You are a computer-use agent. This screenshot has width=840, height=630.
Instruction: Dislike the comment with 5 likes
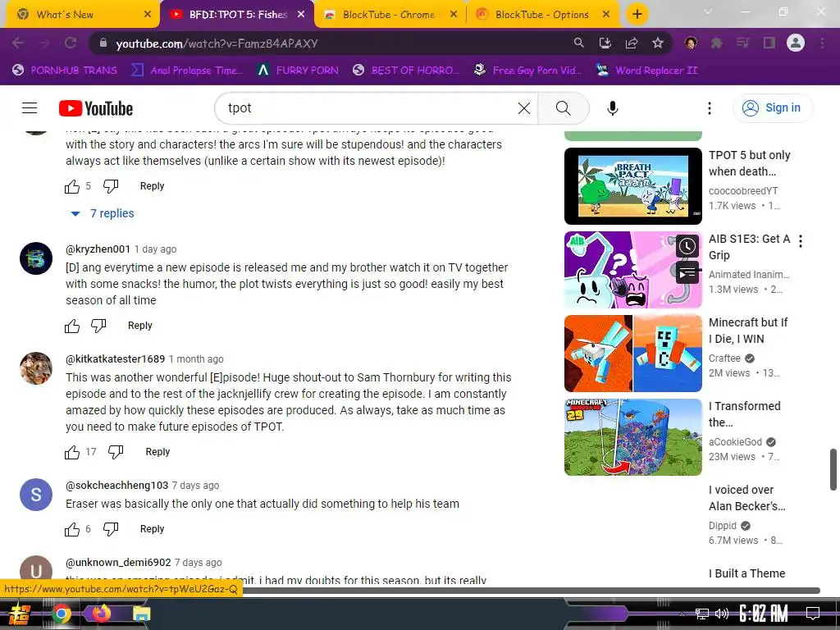click(111, 186)
